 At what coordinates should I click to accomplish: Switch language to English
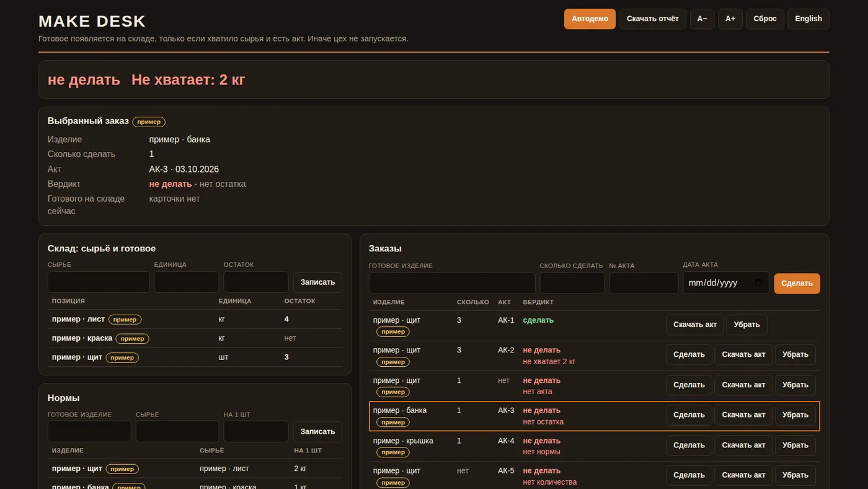click(808, 19)
